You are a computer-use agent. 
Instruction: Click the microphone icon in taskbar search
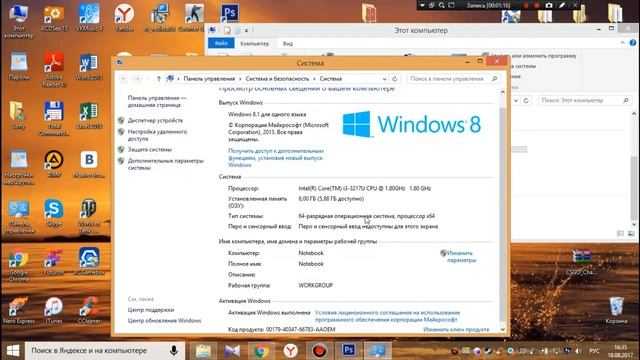(x=174, y=350)
